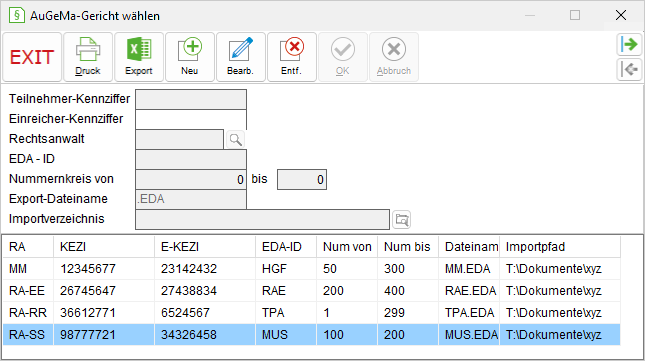This screenshot has height=361, width=645.
Task: Click the Export-Dateiname field
Action: [191, 199]
